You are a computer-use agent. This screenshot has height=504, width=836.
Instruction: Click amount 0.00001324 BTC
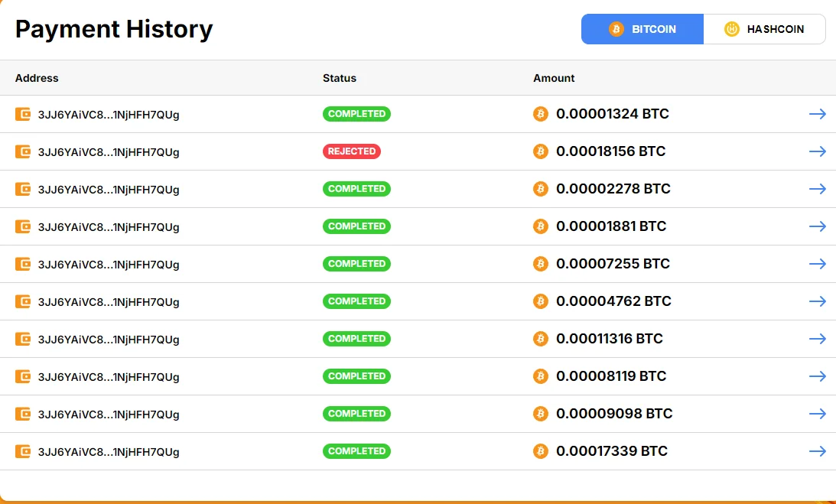point(613,114)
